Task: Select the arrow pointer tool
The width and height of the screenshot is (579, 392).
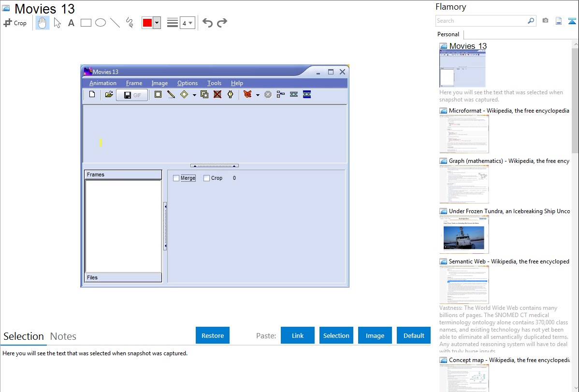Action: pyautogui.click(x=57, y=23)
